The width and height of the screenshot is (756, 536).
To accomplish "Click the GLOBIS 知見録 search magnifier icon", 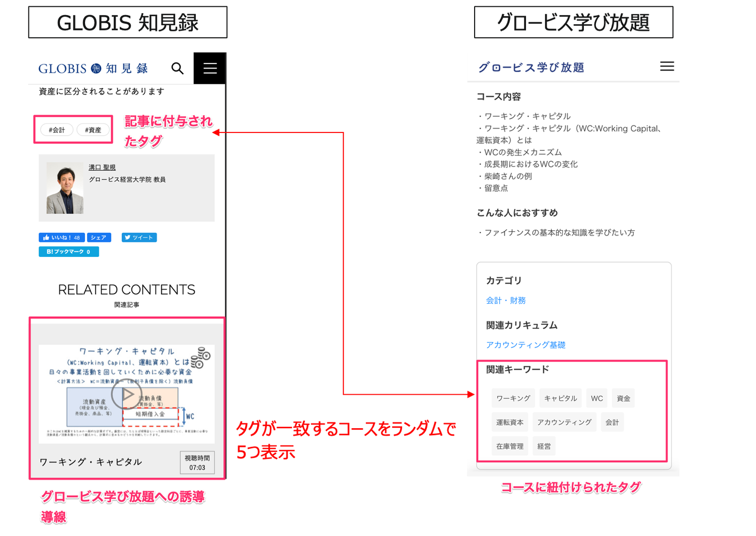I will tap(177, 68).
